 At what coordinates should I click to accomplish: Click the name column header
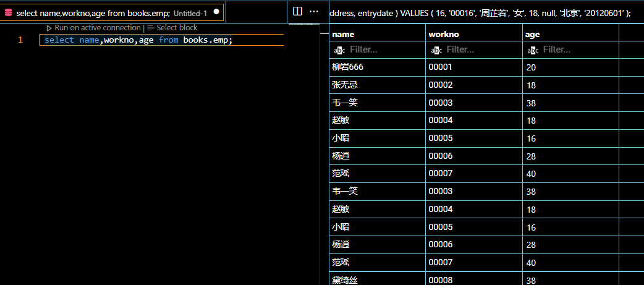point(378,35)
